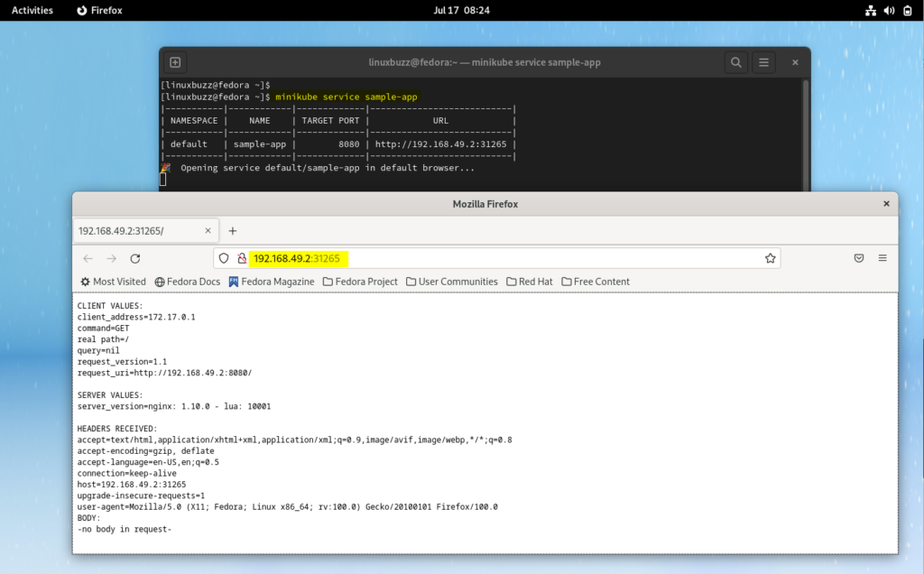Image resolution: width=924 pixels, height=574 pixels.
Task: Go back to the previous page
Action: tap(88, 258)
